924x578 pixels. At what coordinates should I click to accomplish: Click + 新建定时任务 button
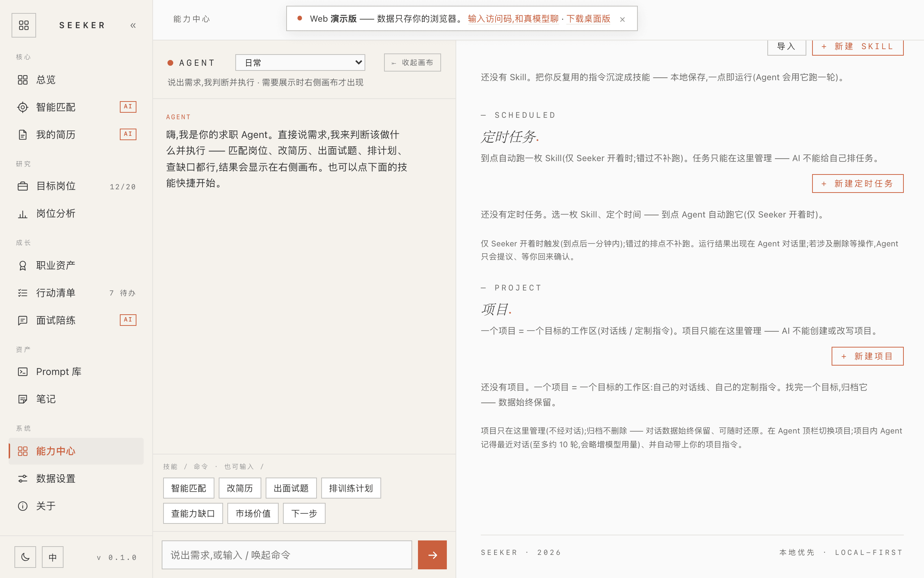pos(858,184)
